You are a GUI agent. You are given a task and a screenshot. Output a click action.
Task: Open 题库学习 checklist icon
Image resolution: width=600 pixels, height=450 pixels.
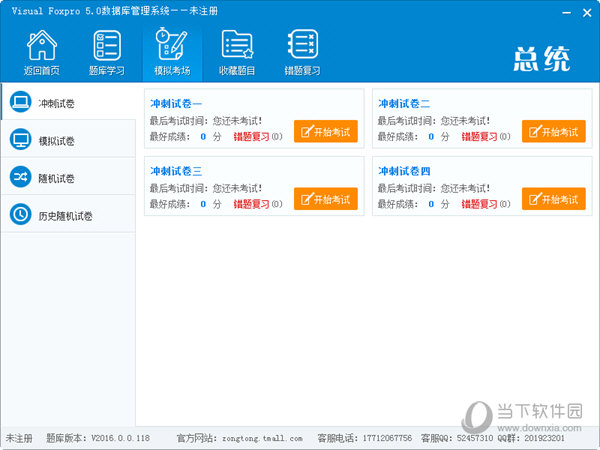(x=107, y=45)
